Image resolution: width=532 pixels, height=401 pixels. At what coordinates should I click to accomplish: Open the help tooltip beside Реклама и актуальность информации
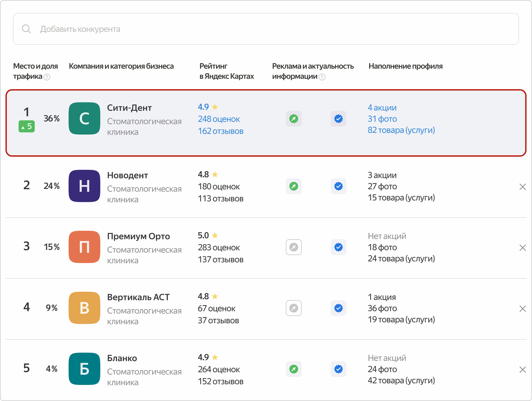(x=322, y=77)
